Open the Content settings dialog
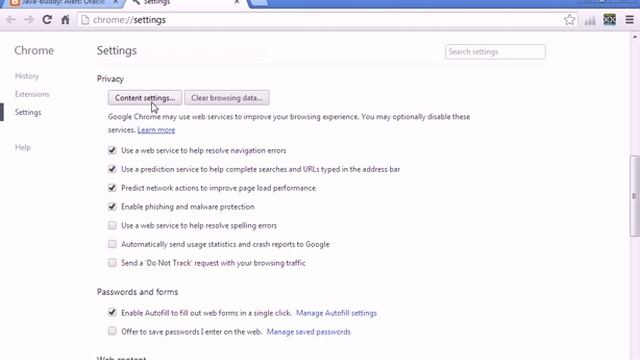The width and height of the screenshot is (640, 360). tap(145, 98)
